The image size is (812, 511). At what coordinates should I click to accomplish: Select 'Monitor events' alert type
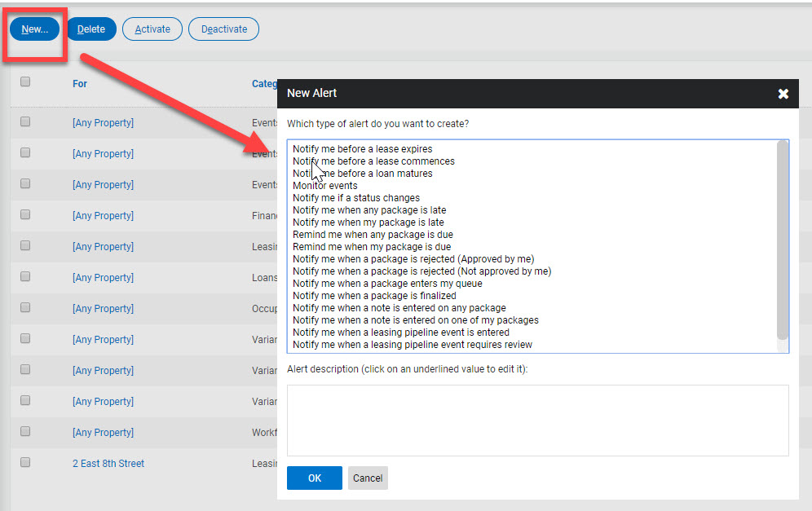[324, 186]
